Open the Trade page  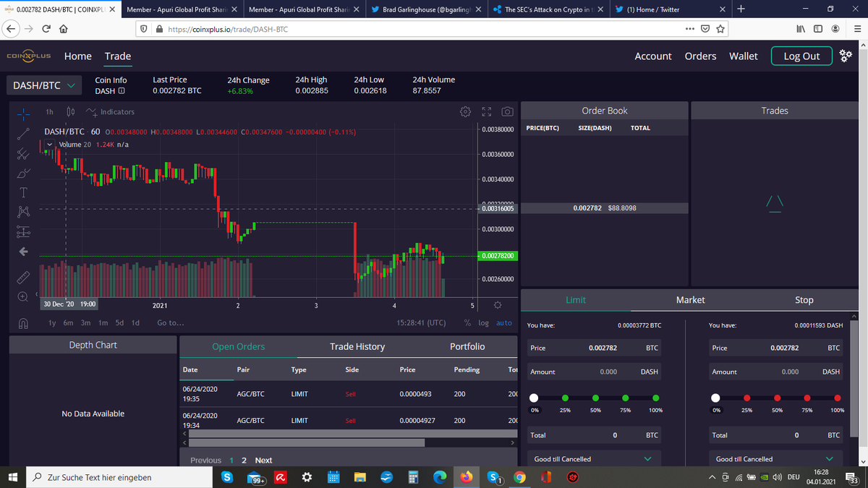pos(118,56)
